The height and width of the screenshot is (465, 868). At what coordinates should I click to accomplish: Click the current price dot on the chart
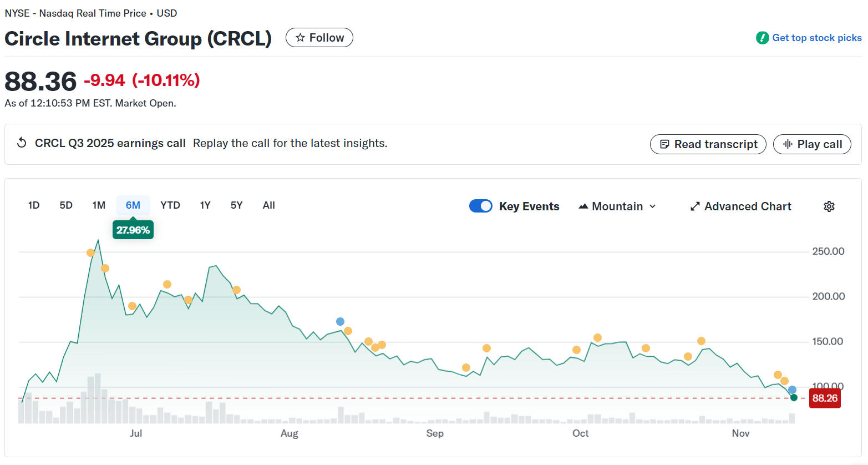coord(793,397)
